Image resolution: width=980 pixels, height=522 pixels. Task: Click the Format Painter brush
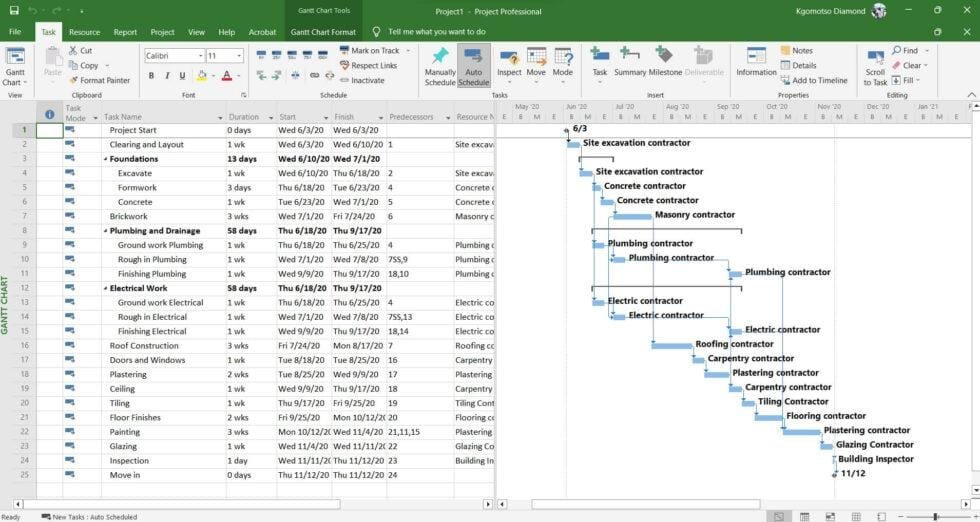point(73,80)
